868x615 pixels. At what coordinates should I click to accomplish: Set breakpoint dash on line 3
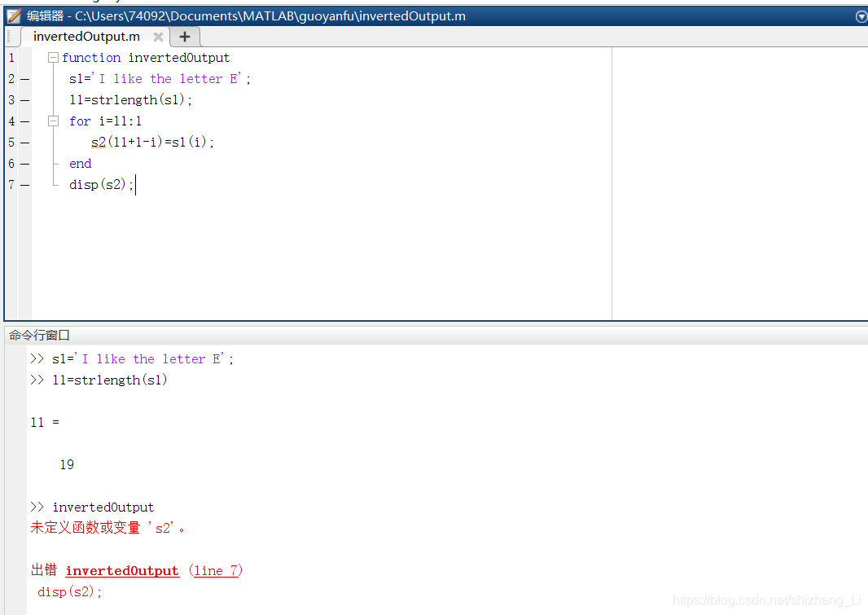click(25, 100)
